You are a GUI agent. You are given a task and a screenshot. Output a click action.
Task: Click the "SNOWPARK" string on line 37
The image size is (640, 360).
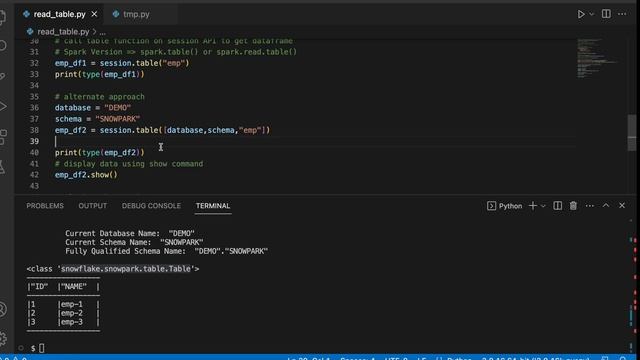pyautogui.click(x=118, y=119)
